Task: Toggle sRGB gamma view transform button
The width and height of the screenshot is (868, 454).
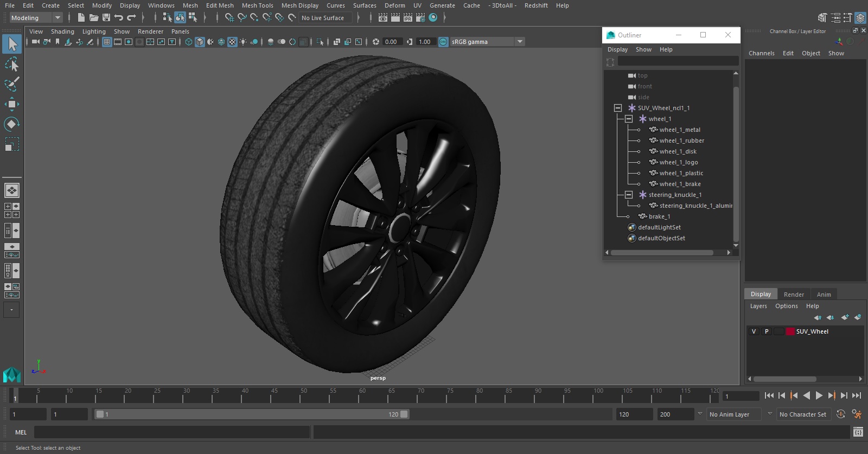Action: pyautogui.click(x=443, y=42)
